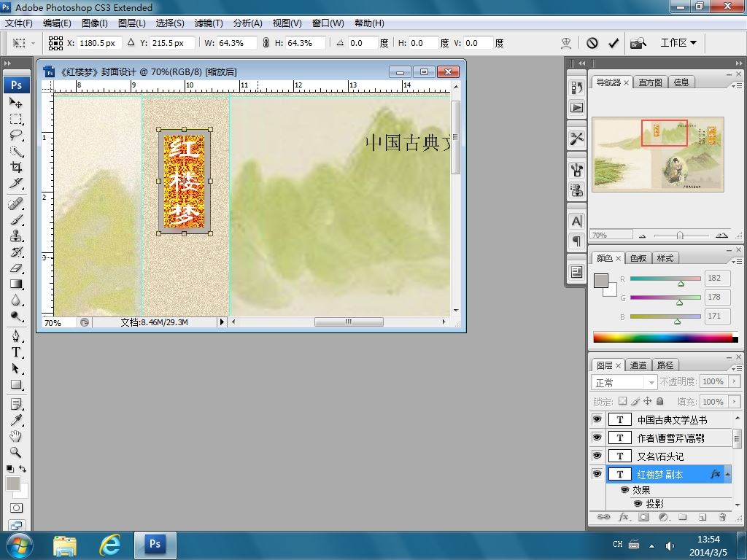Select the Healing Brush tool
This screenshot has width=747, height=560.
(16, 204)
